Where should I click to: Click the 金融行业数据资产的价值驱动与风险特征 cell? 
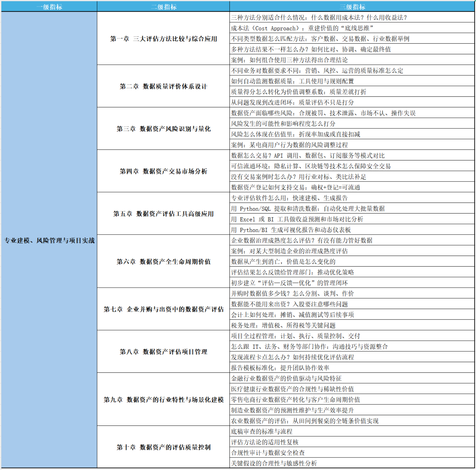point(286,378)
